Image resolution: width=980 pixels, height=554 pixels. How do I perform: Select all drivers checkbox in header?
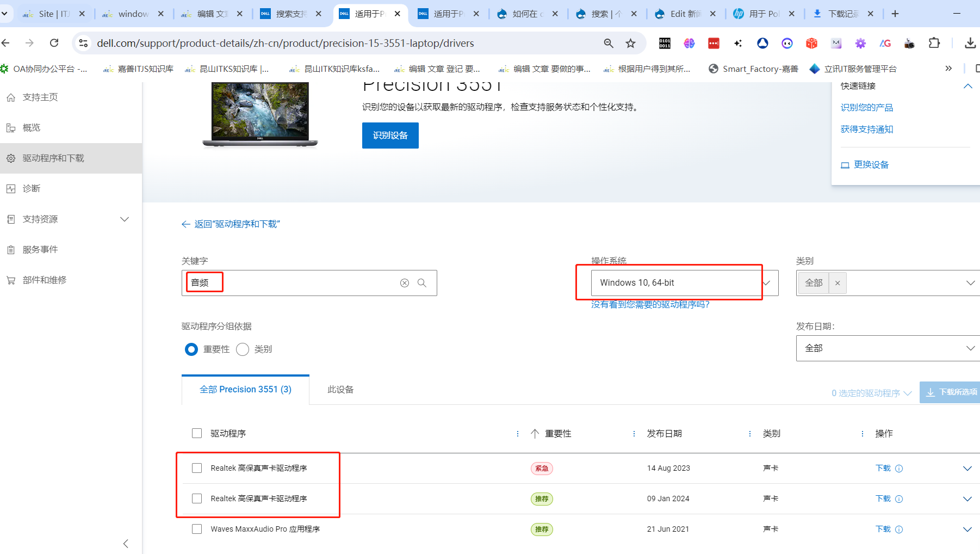(197, 433)
